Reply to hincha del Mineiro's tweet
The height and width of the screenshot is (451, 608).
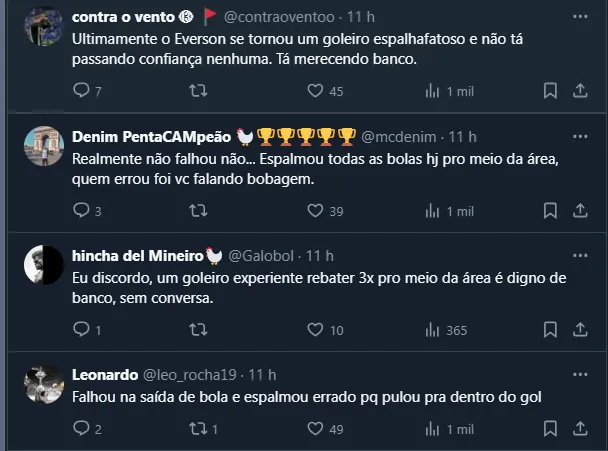click(82, 330)
